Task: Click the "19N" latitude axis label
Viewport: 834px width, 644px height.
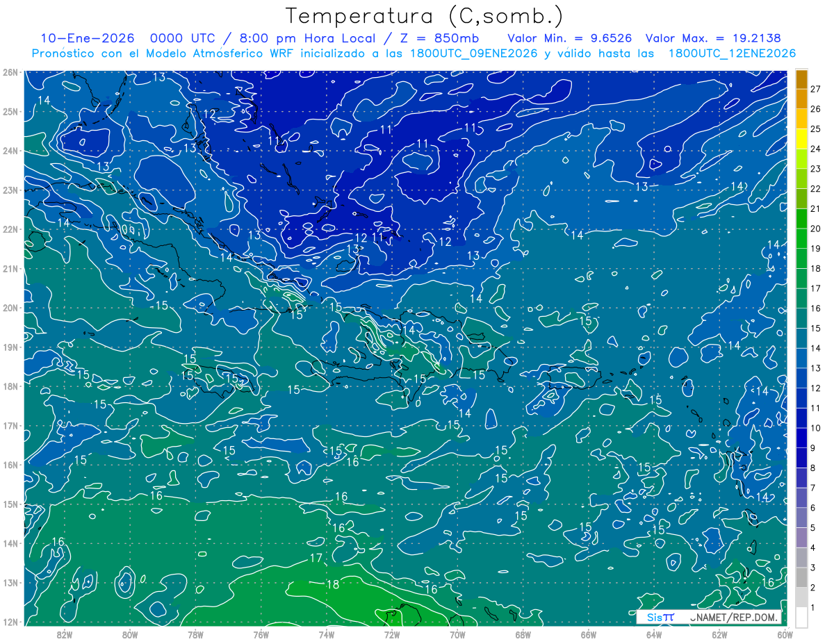Action: tap(10, 347)
